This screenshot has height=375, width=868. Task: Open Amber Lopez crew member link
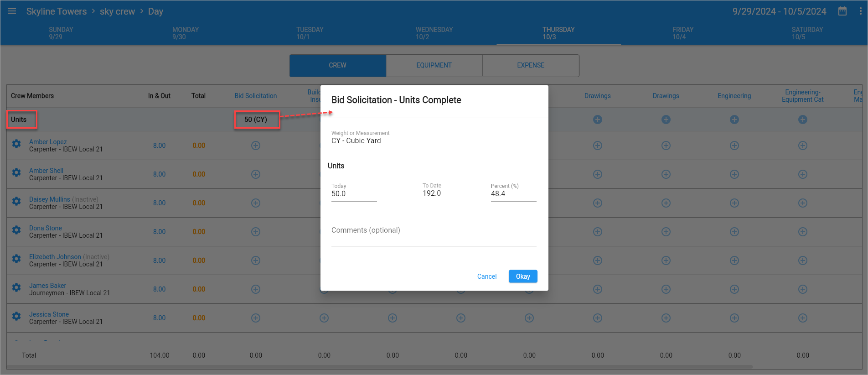(x=48, y=142)
